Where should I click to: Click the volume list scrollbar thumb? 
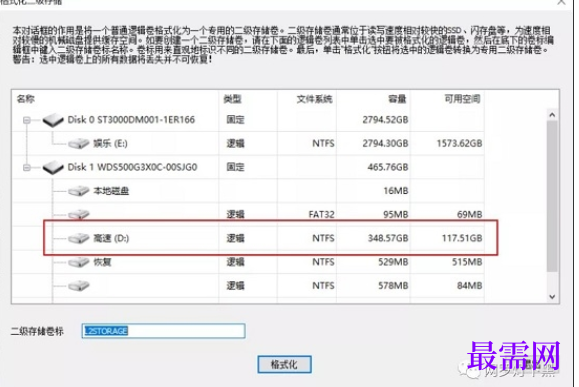(552, 196)
